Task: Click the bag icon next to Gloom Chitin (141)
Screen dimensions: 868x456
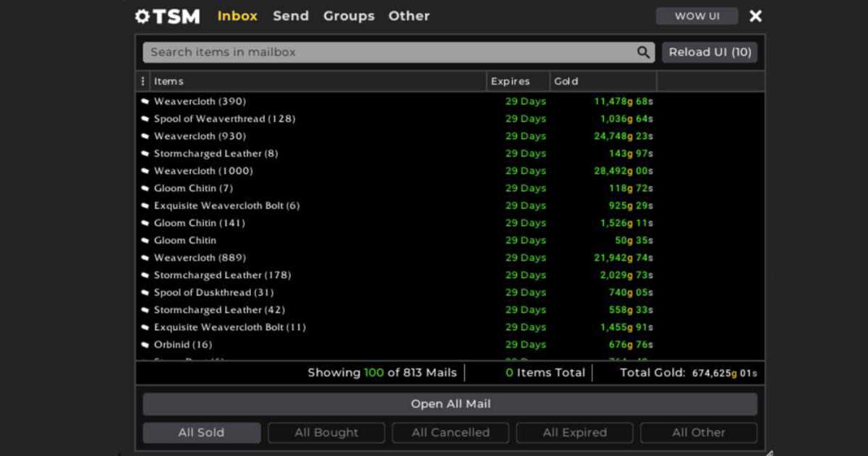Action: pyautogui.click(x=145, y=223)
